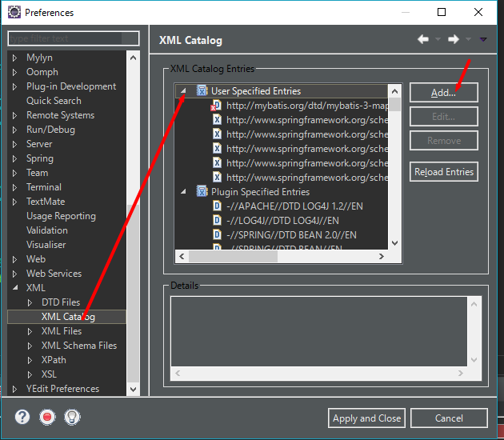Screen dimensions: 504x440
Task: Expand the XML Files node
Action: coord(30,331)
